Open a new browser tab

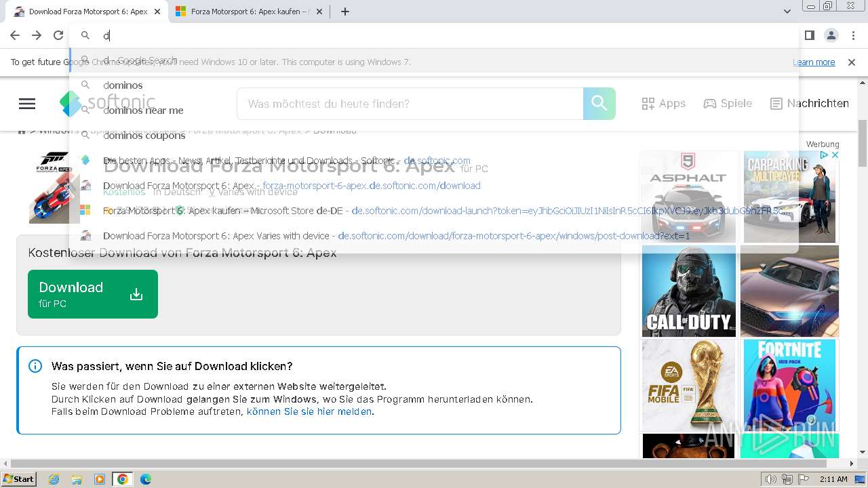345,12
